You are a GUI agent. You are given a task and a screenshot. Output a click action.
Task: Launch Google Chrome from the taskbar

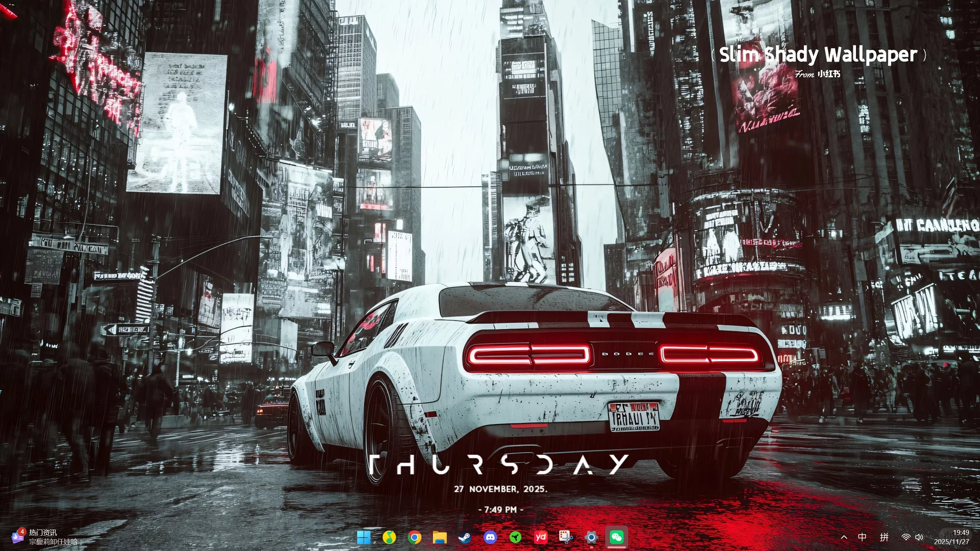414,537
